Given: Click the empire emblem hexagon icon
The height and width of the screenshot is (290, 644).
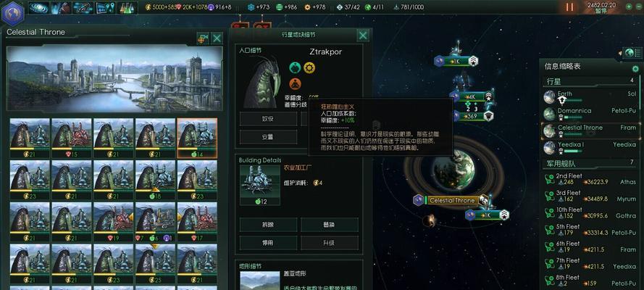Looking at the screenshot, I should pos(12,13).
